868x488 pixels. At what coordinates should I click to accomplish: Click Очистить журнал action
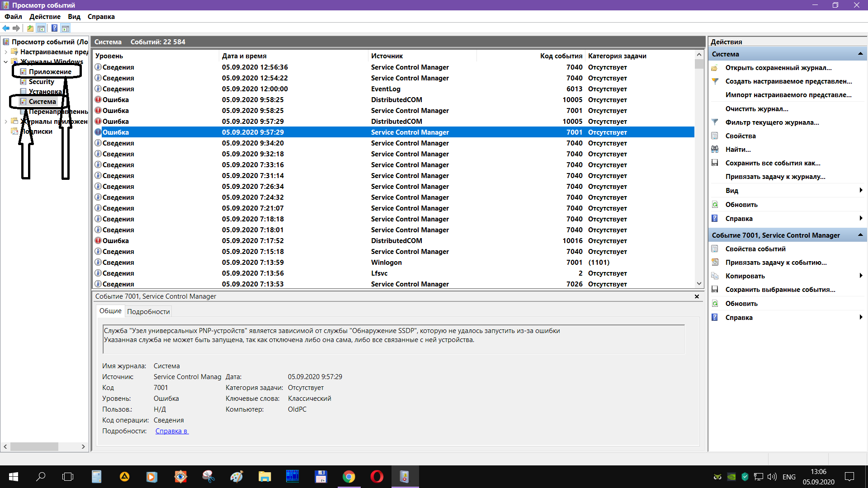(x=756, y=108)
